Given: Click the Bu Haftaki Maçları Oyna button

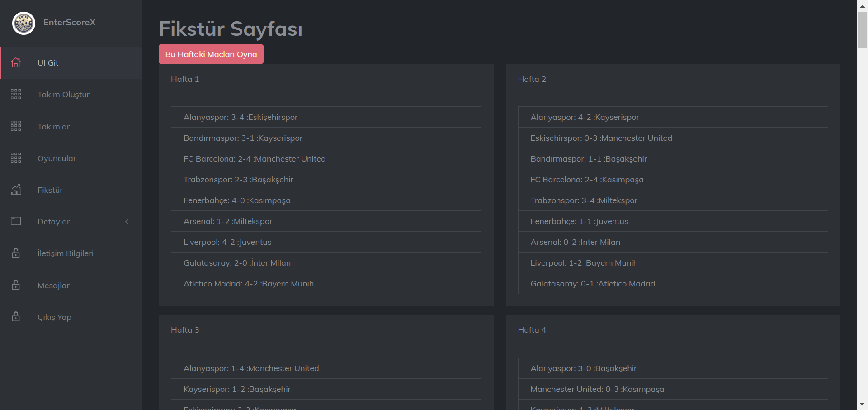Looking at the screenshot, I should (211, 54).
